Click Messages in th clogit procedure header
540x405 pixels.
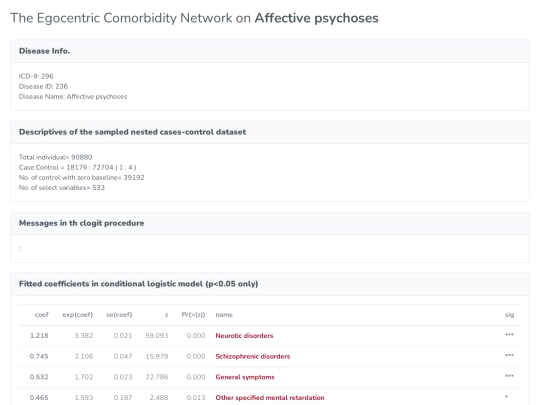270,223
